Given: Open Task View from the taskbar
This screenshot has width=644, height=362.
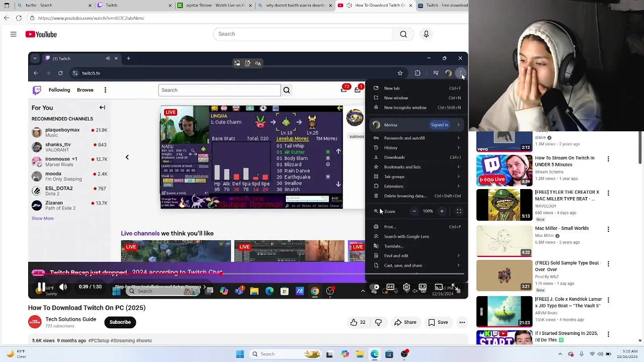Looking at the screenshot, I should pyautogui.click(x=330, y=354).
